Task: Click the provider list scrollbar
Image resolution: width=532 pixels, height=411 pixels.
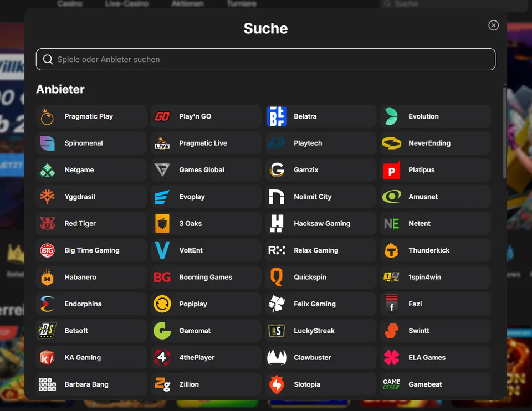Action: pyautogui.click(x=504, y=132)
